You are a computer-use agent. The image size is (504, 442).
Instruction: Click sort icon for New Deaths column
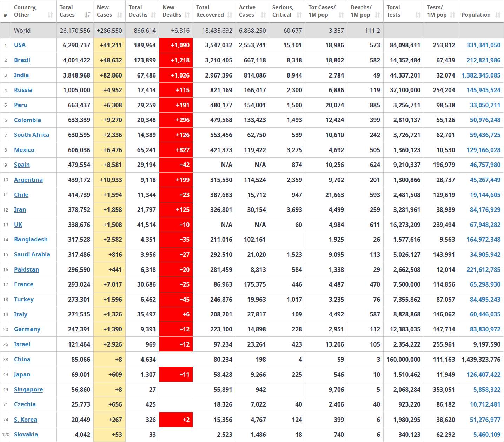187,15
